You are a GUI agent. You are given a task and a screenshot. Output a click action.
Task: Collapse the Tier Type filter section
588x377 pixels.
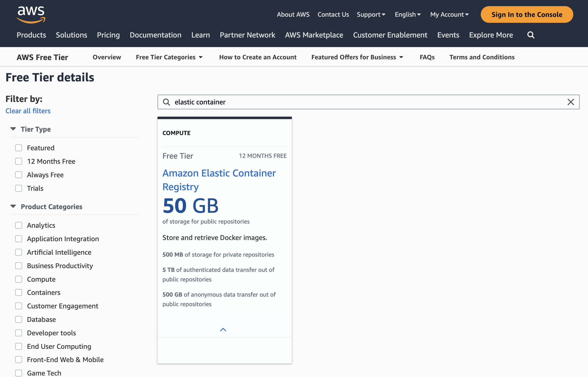13,129
